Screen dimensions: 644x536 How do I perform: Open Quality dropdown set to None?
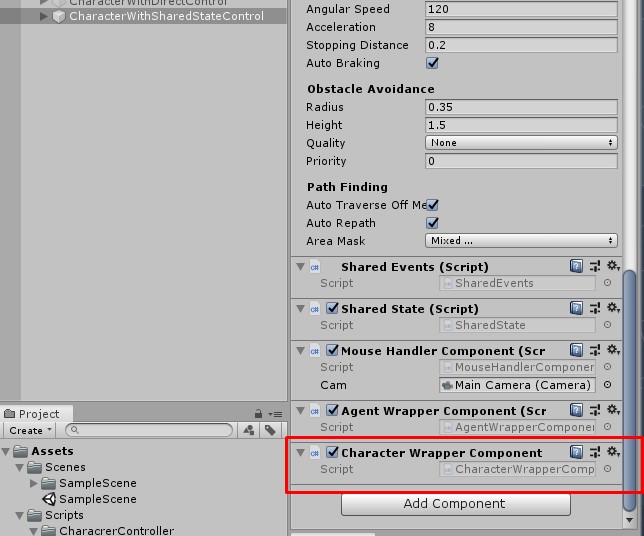tap(521, 143)
